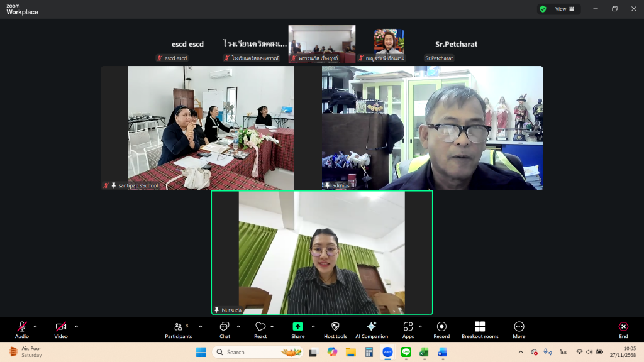Start screen Share
Viewport: 644px width, 362px height.
pyautogui.click(x=297, y=329)
